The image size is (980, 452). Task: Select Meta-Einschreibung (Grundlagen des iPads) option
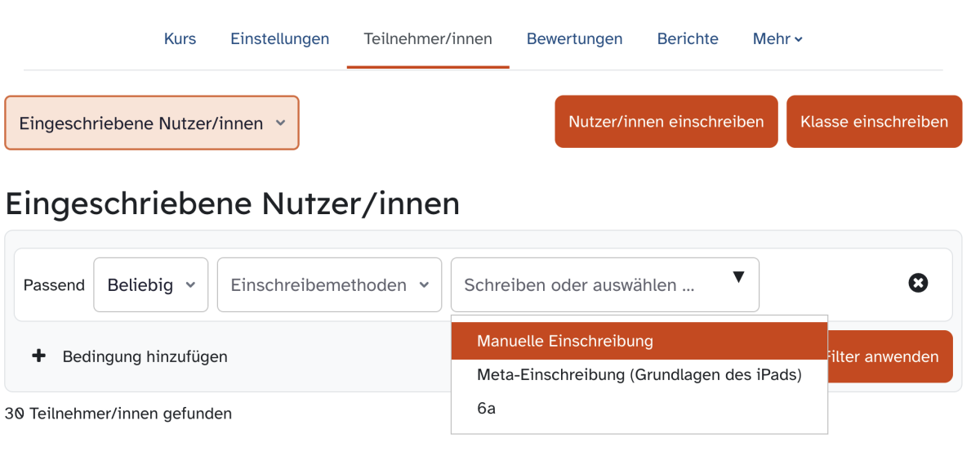pos(639,375)
